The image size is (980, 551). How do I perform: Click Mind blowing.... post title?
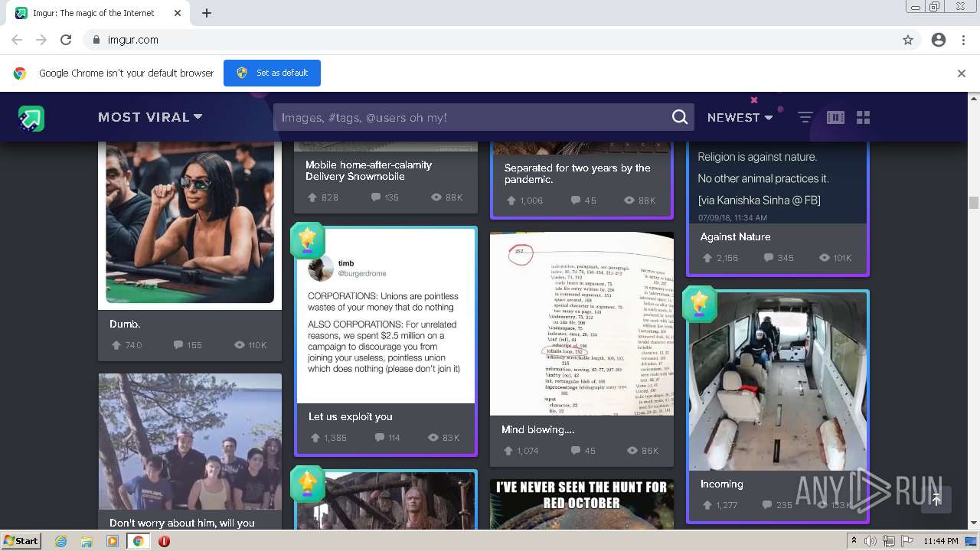[x=537, y=429]
